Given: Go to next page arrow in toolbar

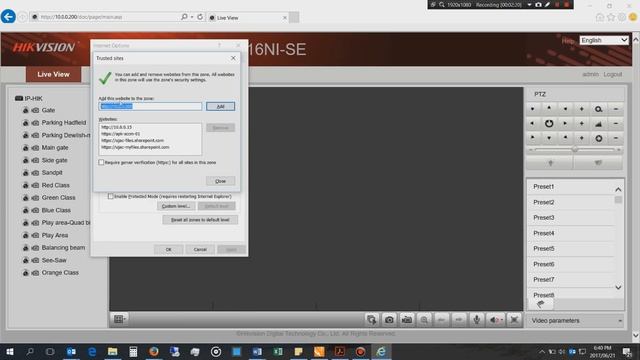Looking at the screenshot, I should click(459, 320).
